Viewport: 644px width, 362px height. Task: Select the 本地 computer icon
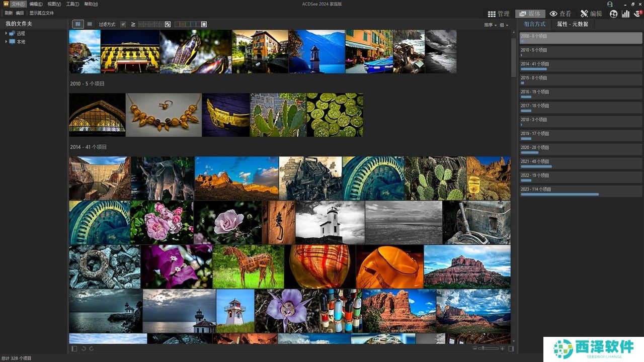12,42
